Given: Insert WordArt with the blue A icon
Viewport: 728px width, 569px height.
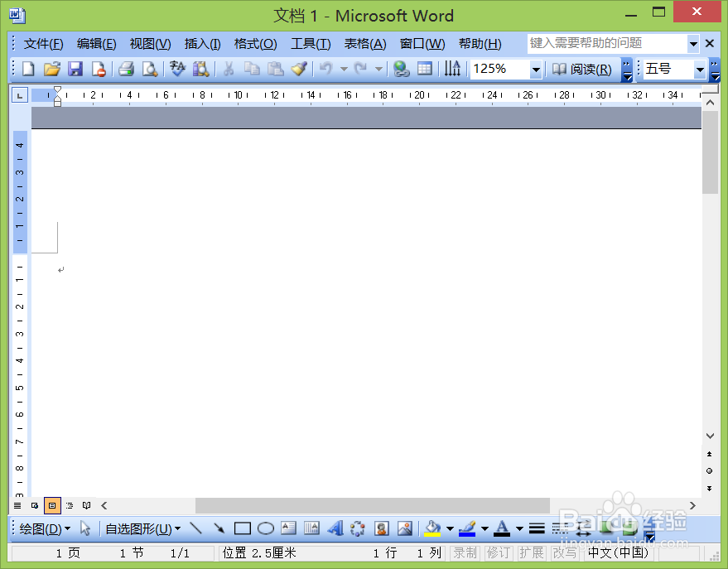Looking at the screenshot, I should 335,528.
